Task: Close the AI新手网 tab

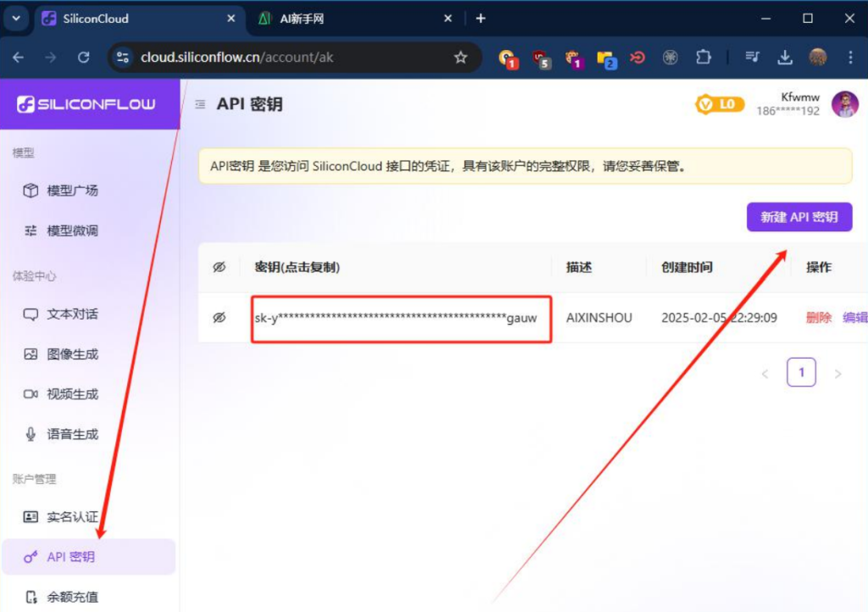Action: click(448, 19)
